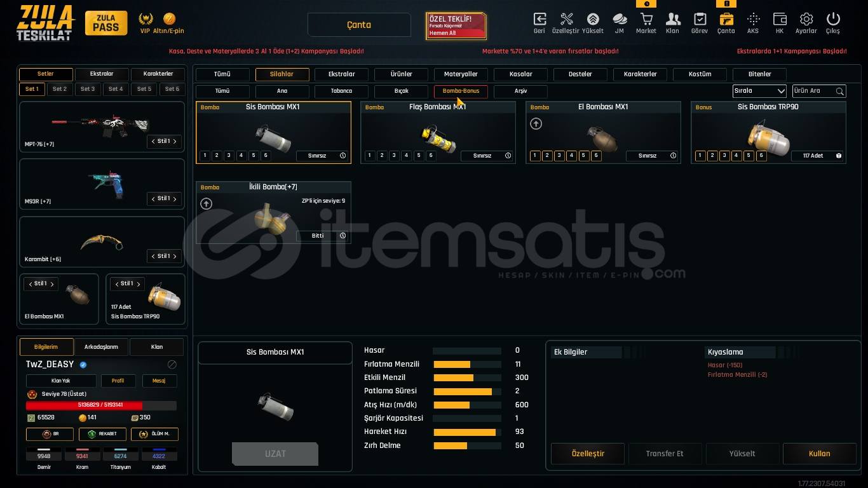Click upgrade arrow on El Bombası MX1 card
Viewport: 868px width, 488px height.
pyautogui.click(x=536, y=123)
